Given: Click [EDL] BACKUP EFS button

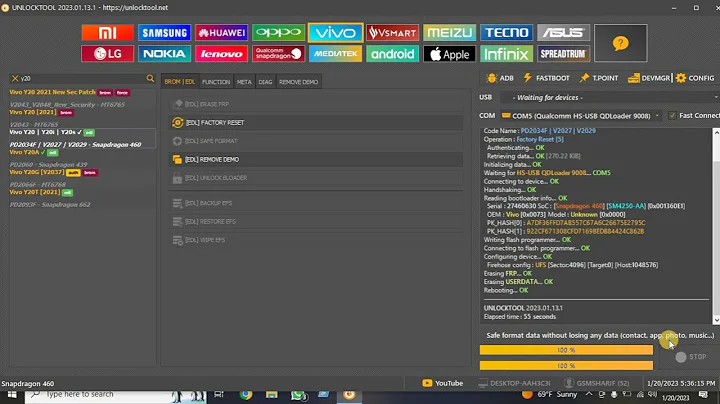Looking at the screenshot, I should click(x=316, y=203).
